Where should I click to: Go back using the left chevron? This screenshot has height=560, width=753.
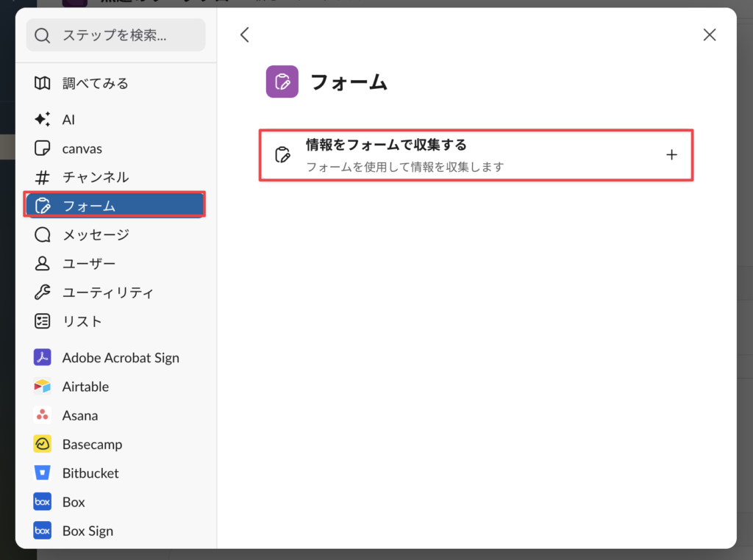tap(245, 35)
